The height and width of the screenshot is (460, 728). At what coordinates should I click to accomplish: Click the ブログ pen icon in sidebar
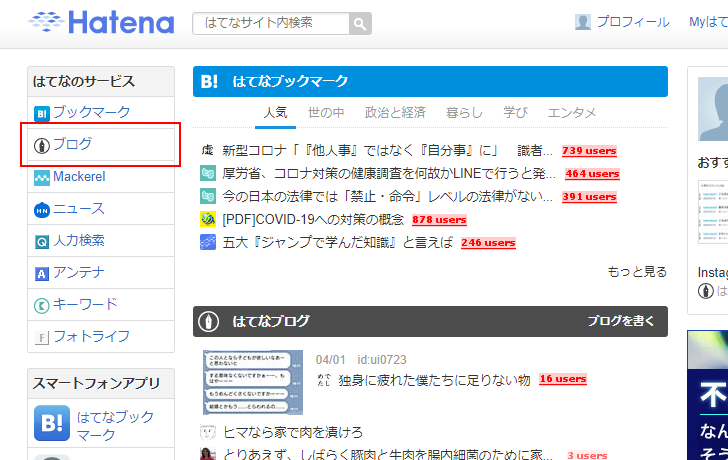(x=42, y=146)
